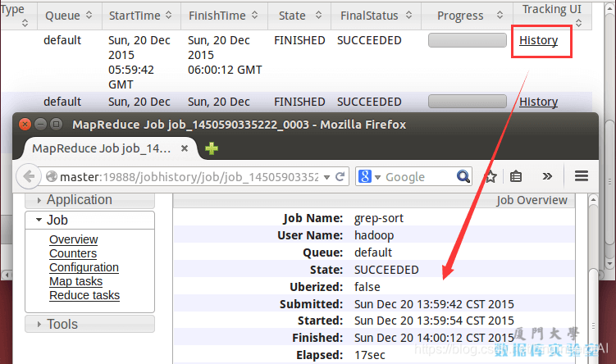Screen dimensions: 616x364
Task: Click back window scroll down arrow
Action: tap(609, 263)
